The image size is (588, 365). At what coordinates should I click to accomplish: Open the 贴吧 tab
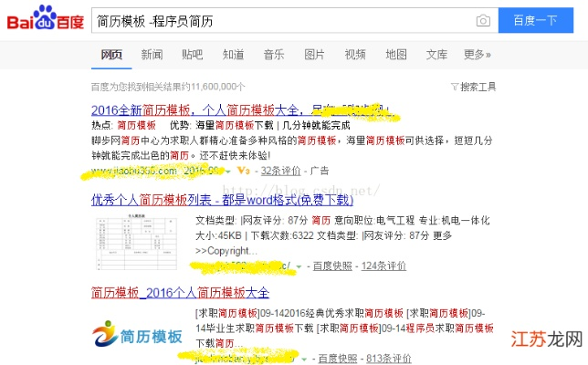pyautogui.click(x=193, y=55)
